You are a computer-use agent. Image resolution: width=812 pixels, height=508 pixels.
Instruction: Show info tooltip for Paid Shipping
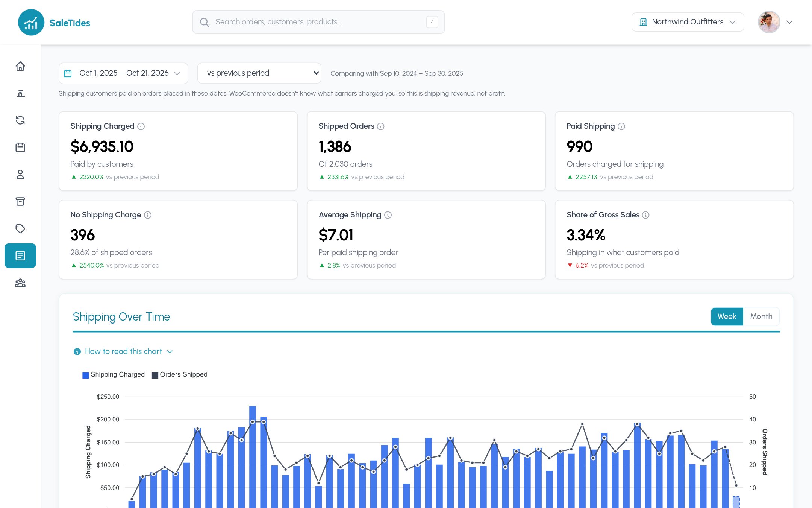[621, 126]
